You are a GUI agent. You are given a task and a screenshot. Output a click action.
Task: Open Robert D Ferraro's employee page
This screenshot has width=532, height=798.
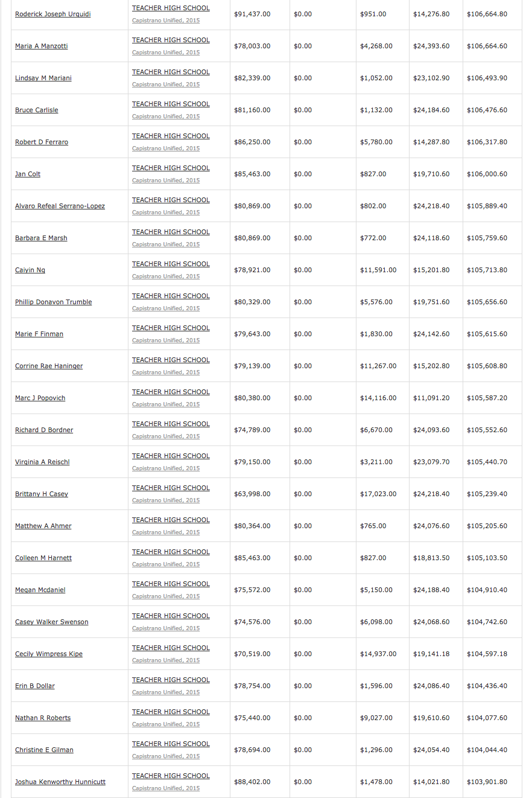(42, 142)
